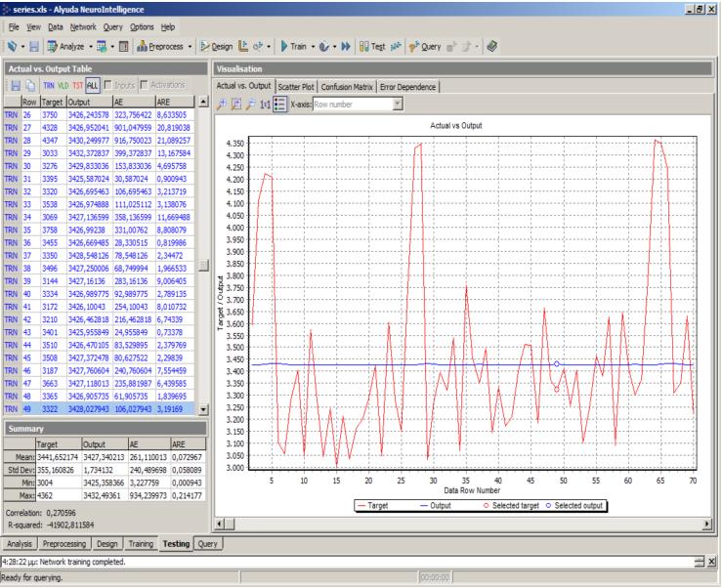The image size is (722, 588).
Task: Open the Data menu
Action: [x=56, y=27]
